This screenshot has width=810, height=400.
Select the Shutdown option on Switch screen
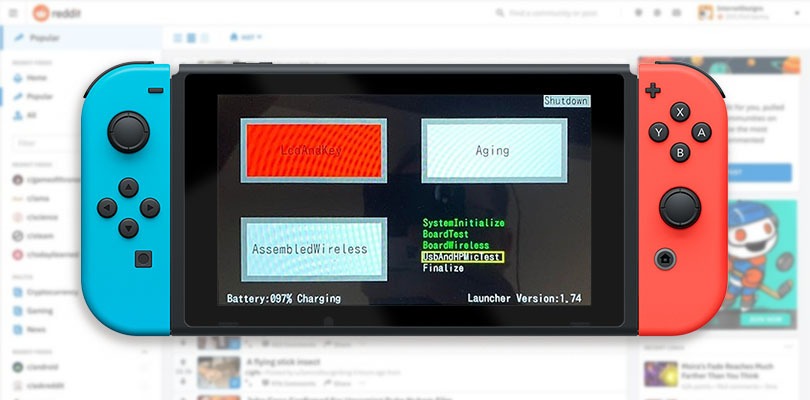click(567, 101)
